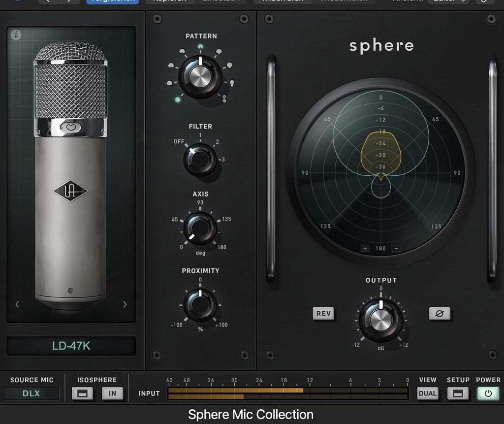Click the INPUT level meter
This screenshot has height=424, width=504.
click(x=288, y=393)
